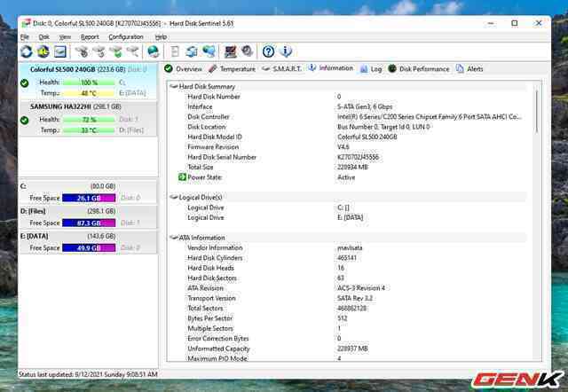568x392 pixels.
Task: Click the vertical scrollbar in Information panel
Action: pyautogui.click(x=537, y=113)
